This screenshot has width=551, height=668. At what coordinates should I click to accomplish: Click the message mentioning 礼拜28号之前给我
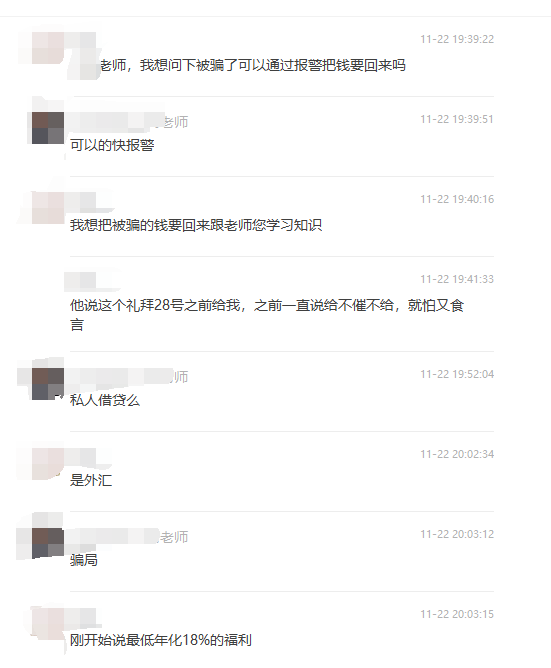click(x=267, y=315)
